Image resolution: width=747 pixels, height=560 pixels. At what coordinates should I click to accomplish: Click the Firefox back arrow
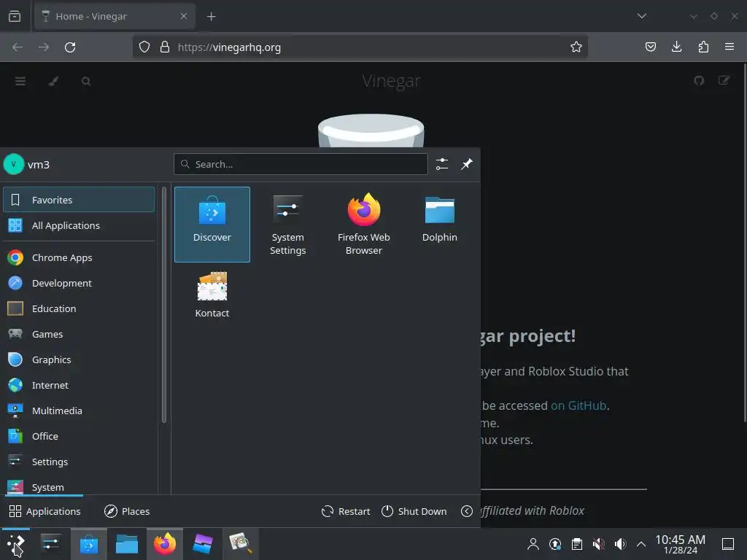[x=18, y=47]
